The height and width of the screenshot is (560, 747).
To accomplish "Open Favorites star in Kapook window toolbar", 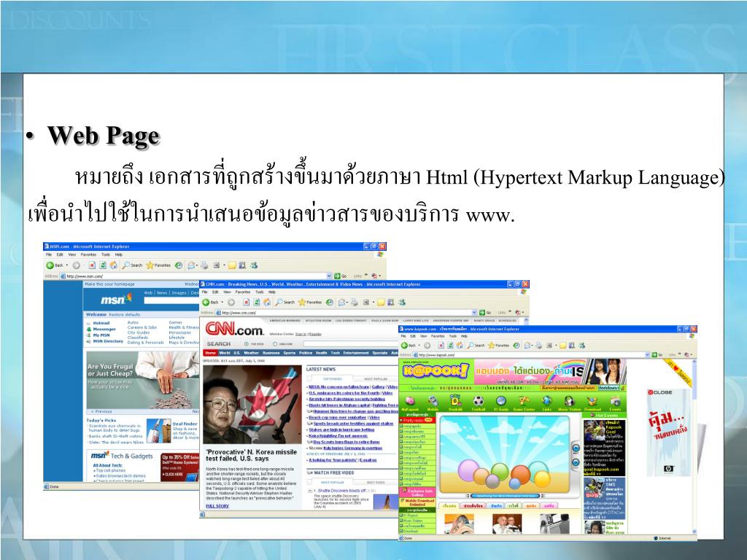I will [x=500, y=345].
